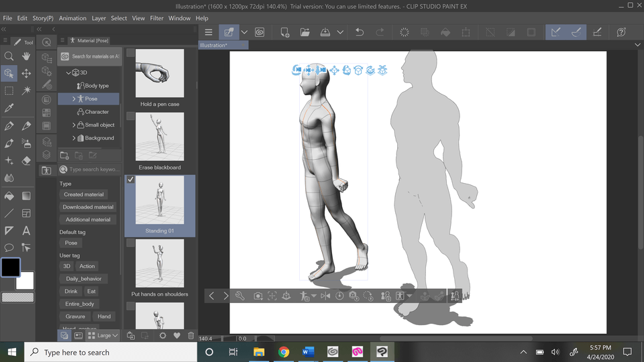
Task: Click the heart favorite icon in Material panel
Action: (x=177, y=335)
